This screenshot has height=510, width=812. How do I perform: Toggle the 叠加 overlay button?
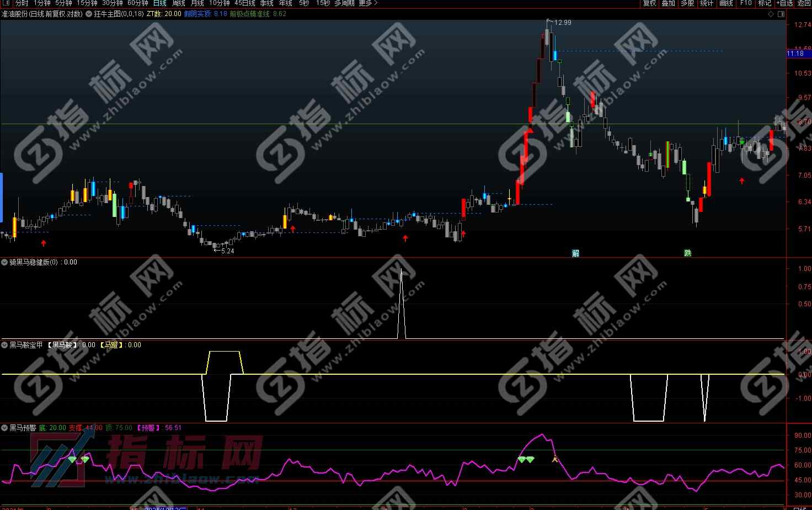click(669, 3)
